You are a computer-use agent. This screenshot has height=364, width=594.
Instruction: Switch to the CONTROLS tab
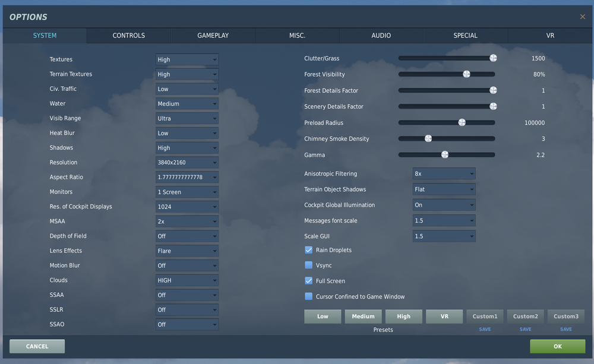point(128,36)
